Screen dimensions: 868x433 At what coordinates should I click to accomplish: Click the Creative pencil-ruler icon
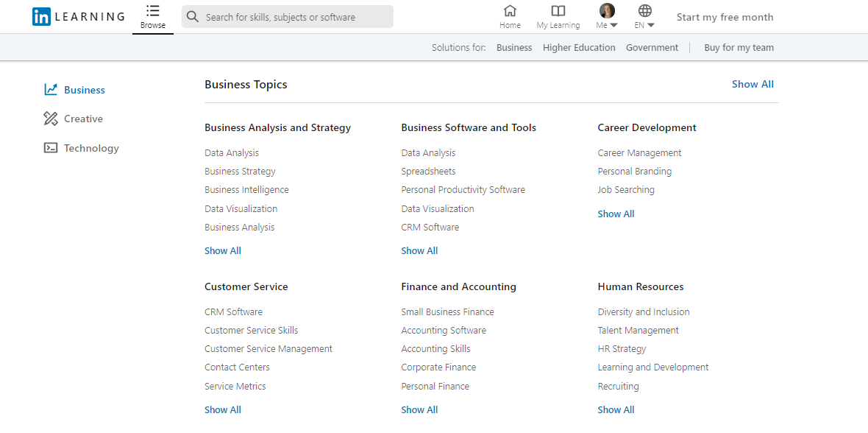[x=51, y=119]
